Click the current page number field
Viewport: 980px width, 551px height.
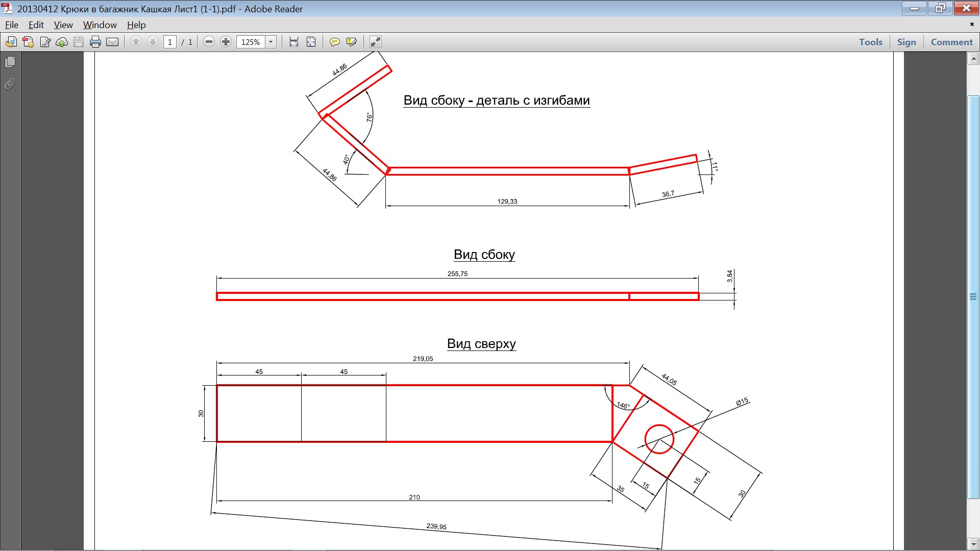pyautogui.click(x=170, y=42)
